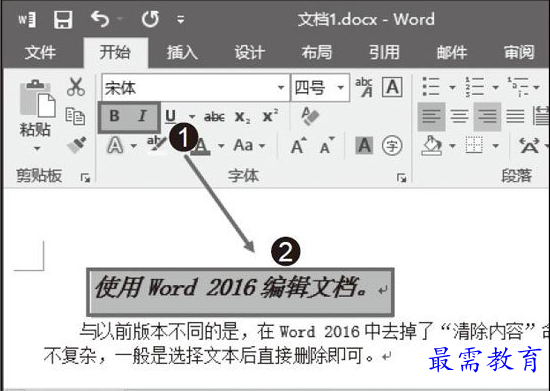Open the numbering dropdown arrow
Viewport: 550px width, 391px height.
[x=495, y=87]
